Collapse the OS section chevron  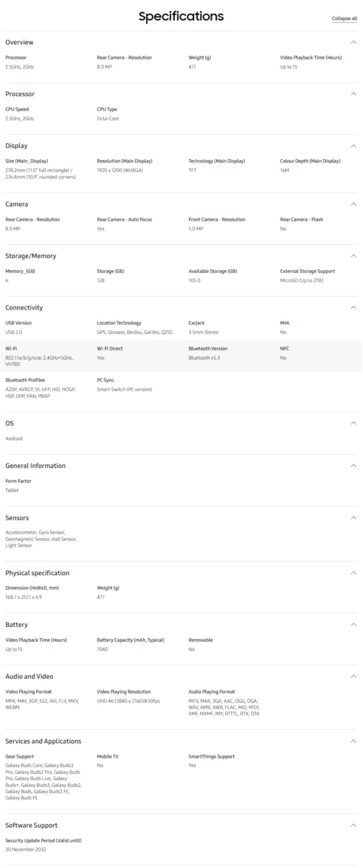353,423
